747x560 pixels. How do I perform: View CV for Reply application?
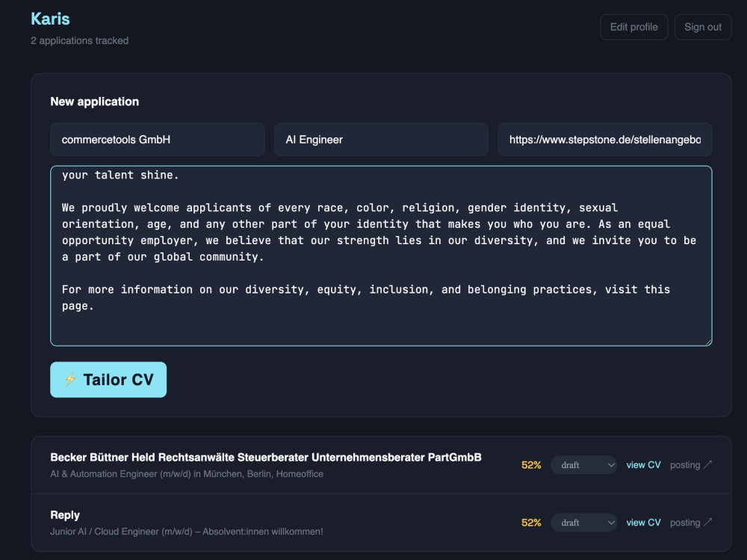(643, 523)
